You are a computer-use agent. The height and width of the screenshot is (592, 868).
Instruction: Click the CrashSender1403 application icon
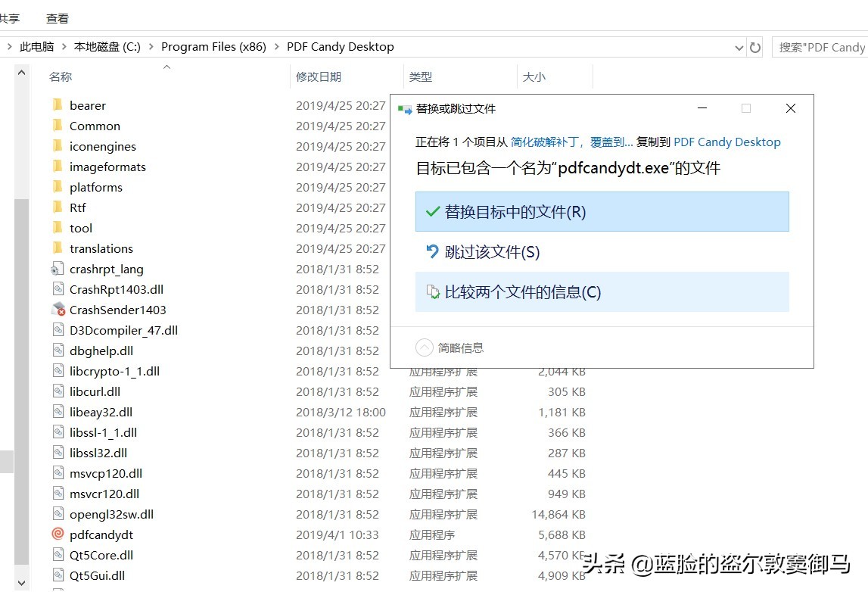58,310
